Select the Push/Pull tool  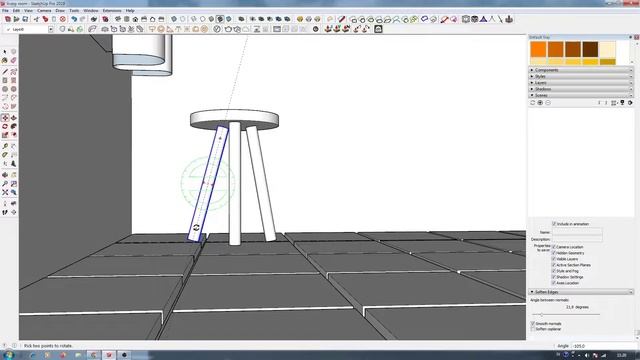click(x=13, y=118)
